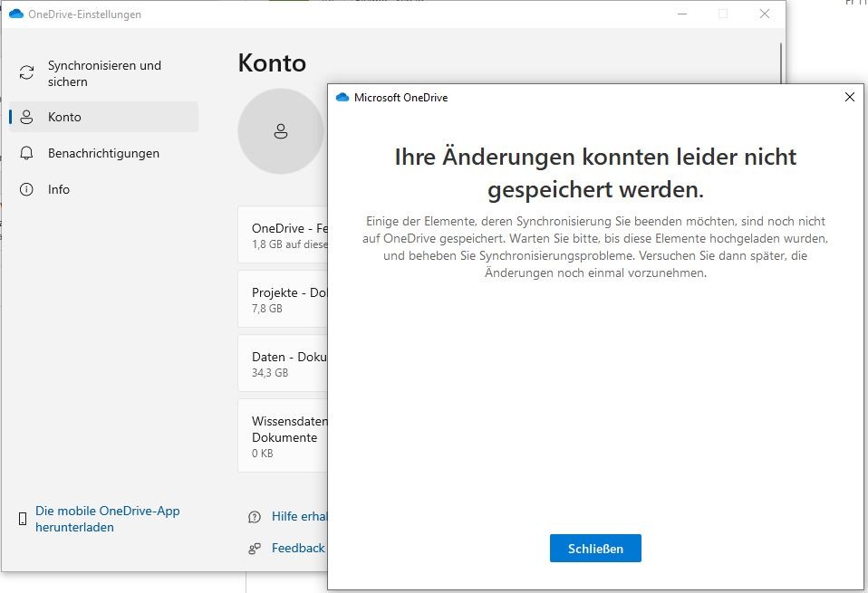
Task: Open the mobile OneDrive-App herunterladen link
Action: tap(108, 519)
